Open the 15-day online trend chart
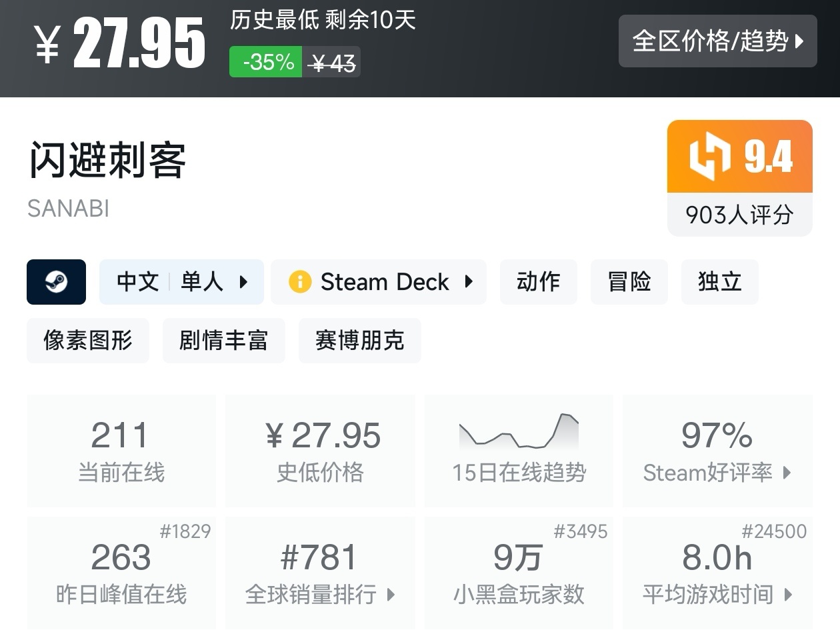This screenshot has width=840, height=636. [x=519, y=431]
